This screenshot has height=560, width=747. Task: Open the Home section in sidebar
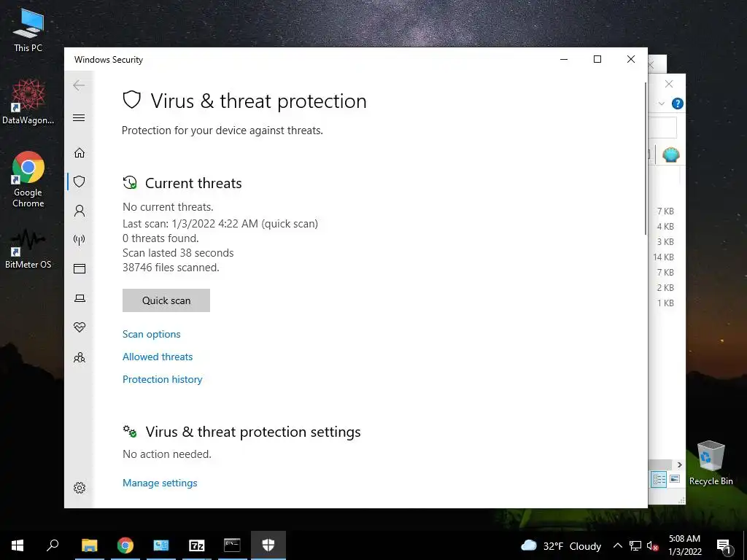pyautogui.click(x=80, y=152)
